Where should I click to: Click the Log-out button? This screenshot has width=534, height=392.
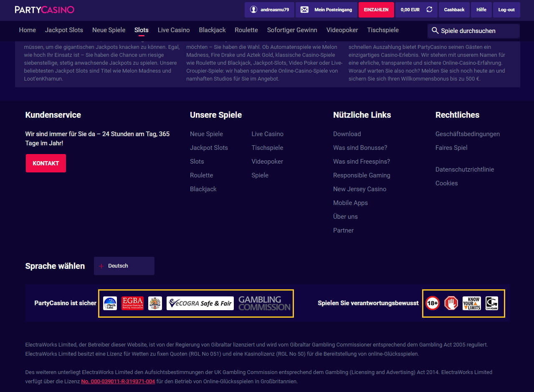point(506,10)
